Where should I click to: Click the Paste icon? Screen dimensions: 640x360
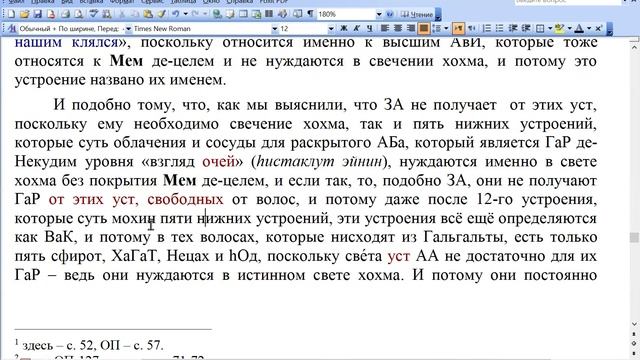tap(148, 14)
